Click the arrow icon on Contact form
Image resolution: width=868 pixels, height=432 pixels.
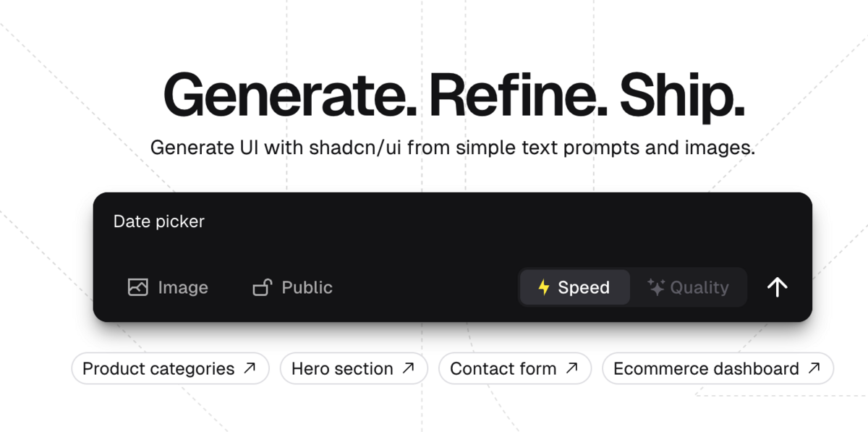coord(572,368)
